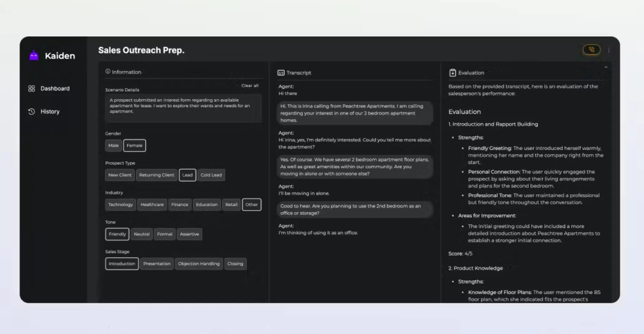Image resolution: width=644 pixels, height=334 pixels.
Task: Select Formal tone option
Action: point(165,234)
